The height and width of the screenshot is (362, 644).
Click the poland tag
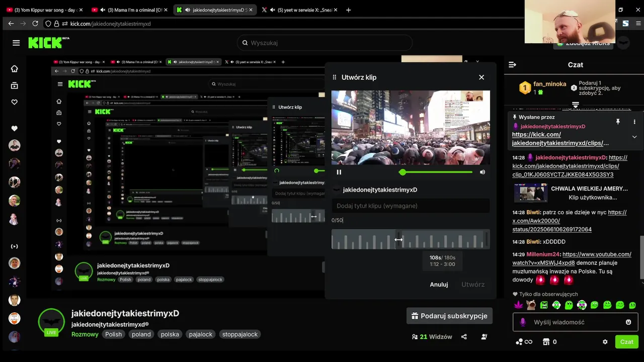(x=141, y=334)
